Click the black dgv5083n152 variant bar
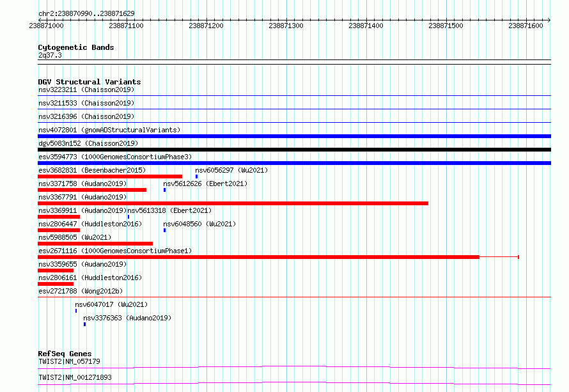569x392 pixels. point(294,150)
